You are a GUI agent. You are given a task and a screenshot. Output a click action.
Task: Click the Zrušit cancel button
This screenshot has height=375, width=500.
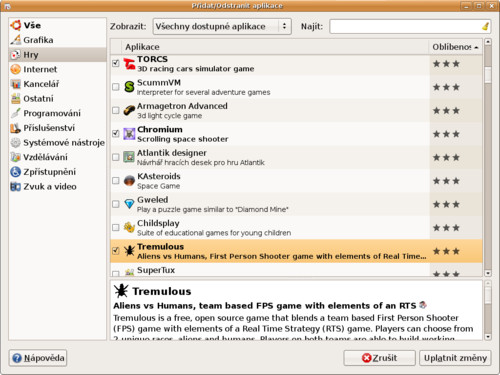tap(379, 358)
